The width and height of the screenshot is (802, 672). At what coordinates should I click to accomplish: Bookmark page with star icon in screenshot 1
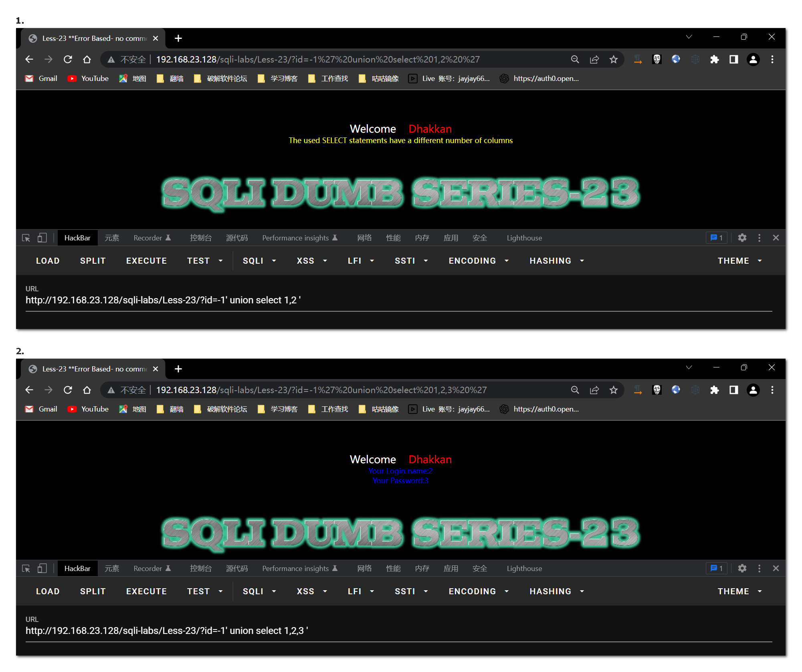pyautogui.click(x=613, y=59)
